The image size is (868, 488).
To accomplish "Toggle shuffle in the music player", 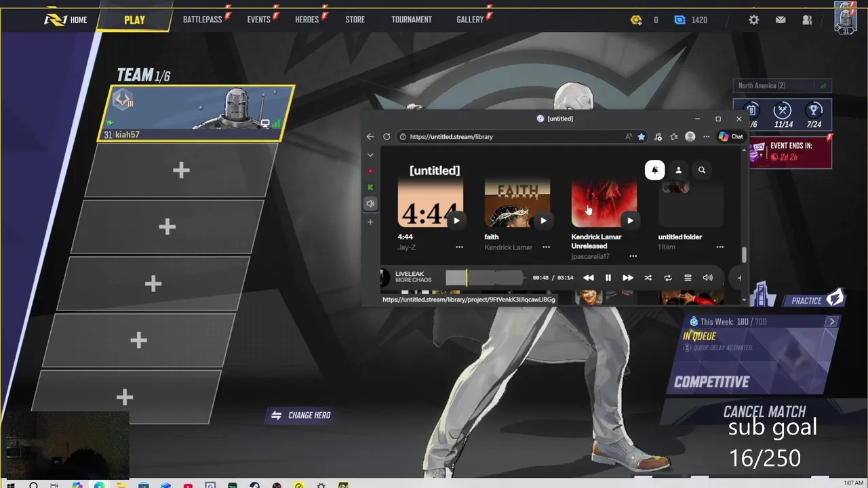I will [648, 278].
